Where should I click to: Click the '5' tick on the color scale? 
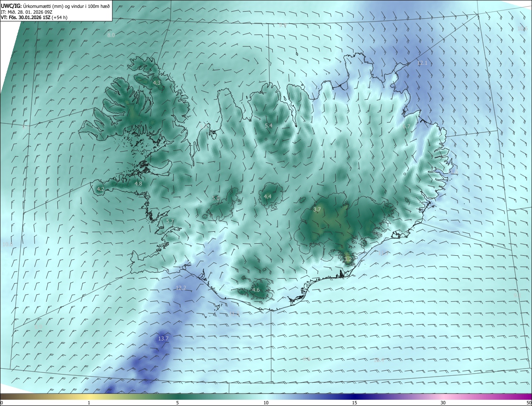coord(177,403)
